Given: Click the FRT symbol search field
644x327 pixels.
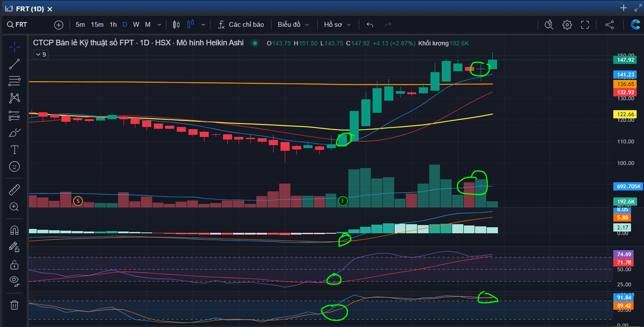Looking at the screenshot, I should click(x=25, y=25).
